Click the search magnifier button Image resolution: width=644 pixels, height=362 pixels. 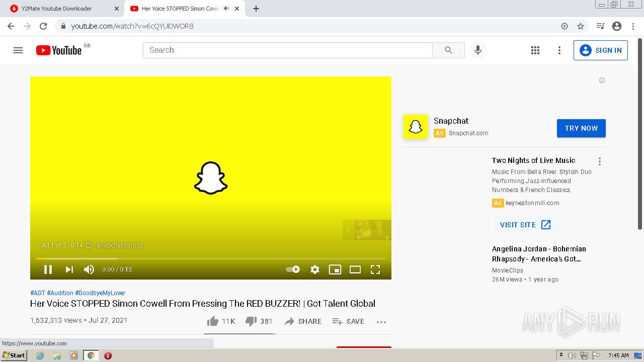pyautogui.click(x=448, y=50)
